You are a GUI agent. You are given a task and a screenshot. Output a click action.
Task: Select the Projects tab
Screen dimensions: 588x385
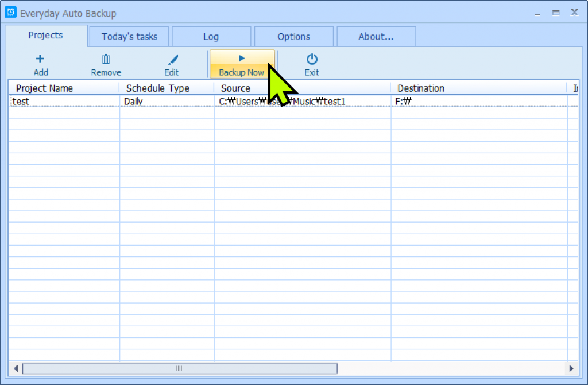[x=46, y=35]
